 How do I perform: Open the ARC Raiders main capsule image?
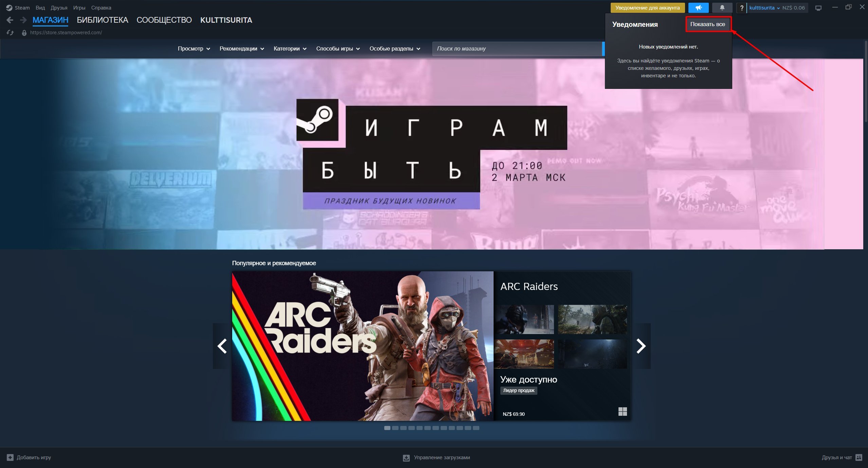(x=363, y=346)
